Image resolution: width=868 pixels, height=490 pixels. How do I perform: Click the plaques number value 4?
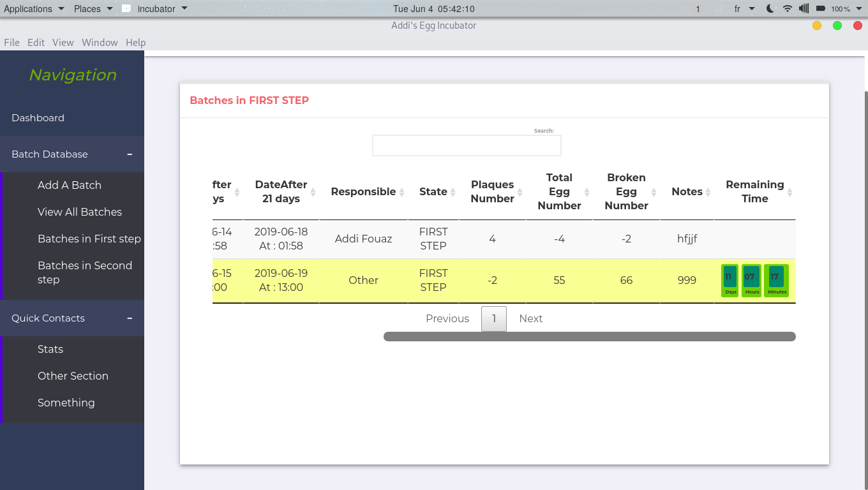[492, 239]
